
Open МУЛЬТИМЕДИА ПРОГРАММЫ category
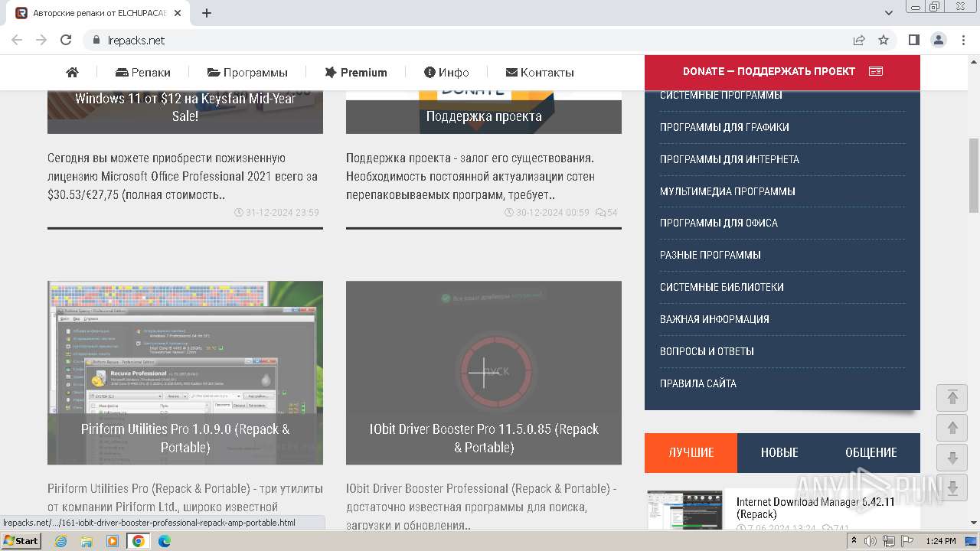click(x=727, y=191)
